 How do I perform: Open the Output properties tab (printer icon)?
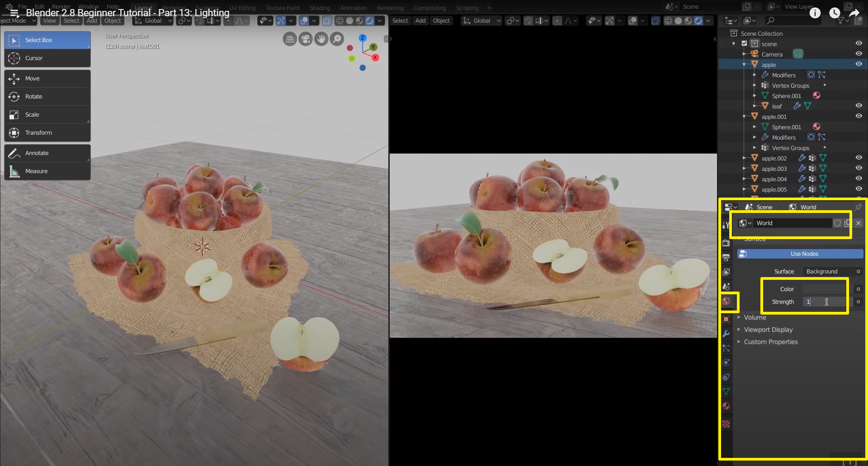(726, 258)
